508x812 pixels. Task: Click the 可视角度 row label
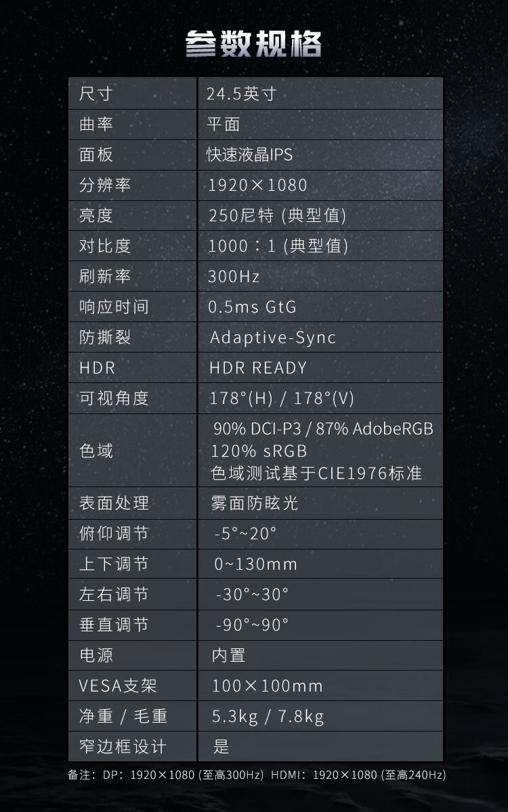pyautogui.click(x=114, y=398)
